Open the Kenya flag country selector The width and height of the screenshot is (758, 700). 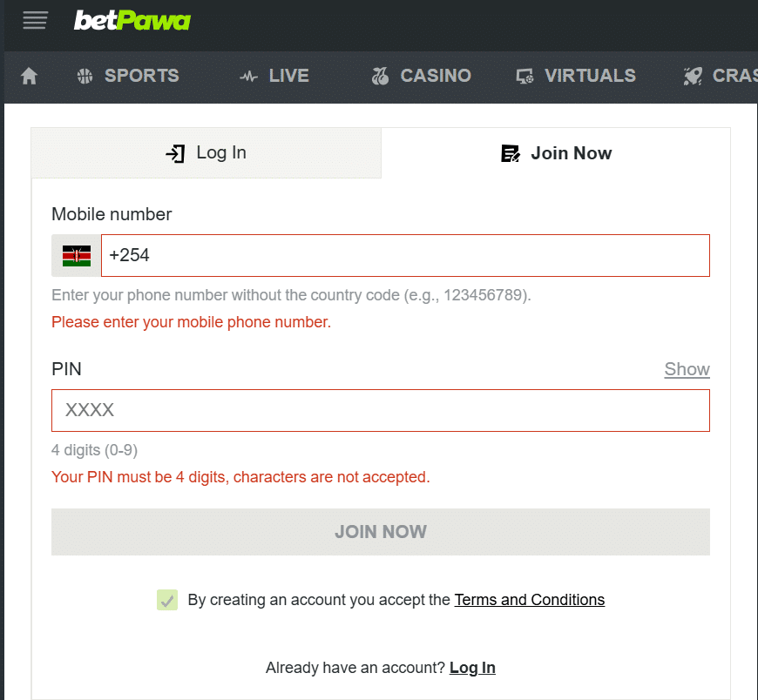pyautogui.click(x=77, y=256)
